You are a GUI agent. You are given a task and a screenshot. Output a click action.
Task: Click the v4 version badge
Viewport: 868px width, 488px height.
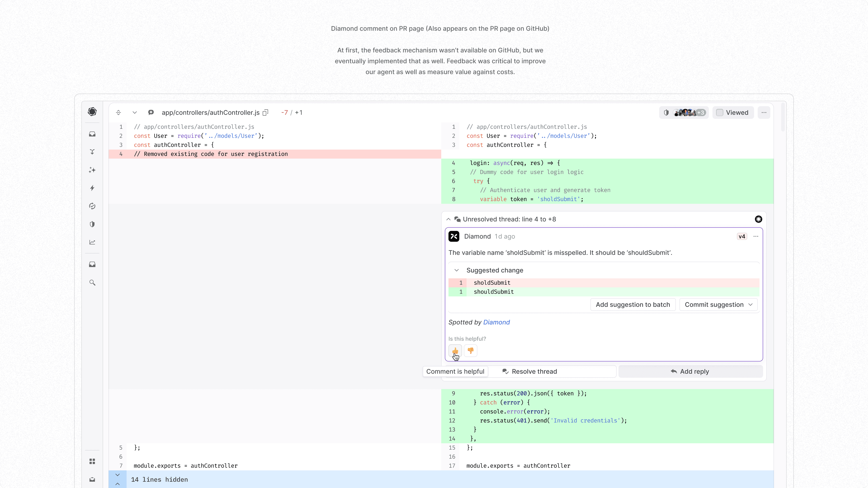742,236
